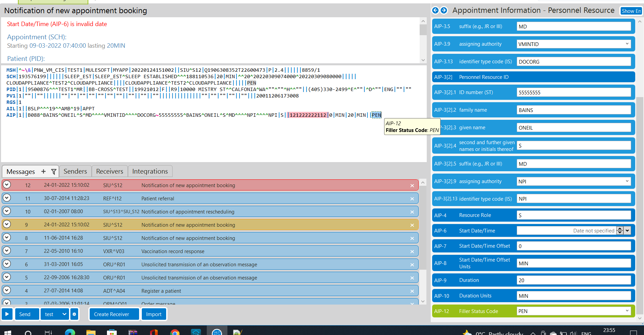This screenshot has height=335, width=644.
Task: Click the PEN value in AIP segment
Action: pyautogui.click(x=376, y=115)
